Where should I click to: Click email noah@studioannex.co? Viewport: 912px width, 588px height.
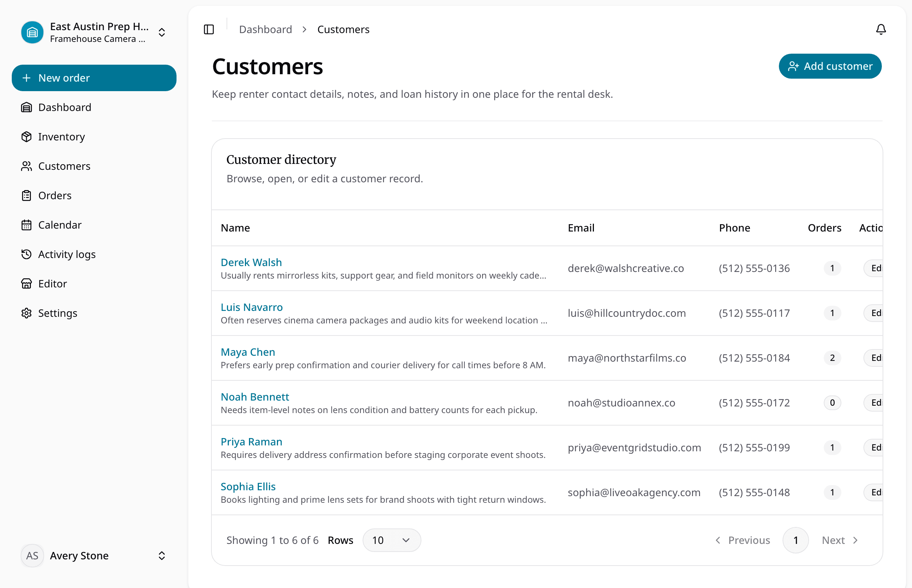click(621, 402)
